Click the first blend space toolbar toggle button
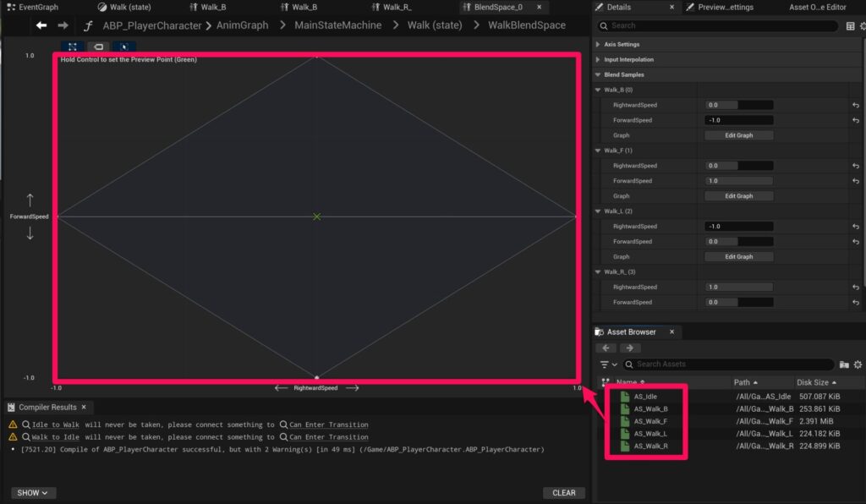This screenshot has height=504, width=866. click(x=72, y=47)
